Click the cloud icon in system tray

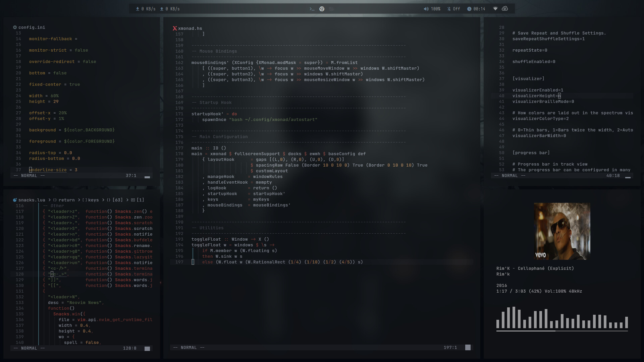tap(505, 9)
